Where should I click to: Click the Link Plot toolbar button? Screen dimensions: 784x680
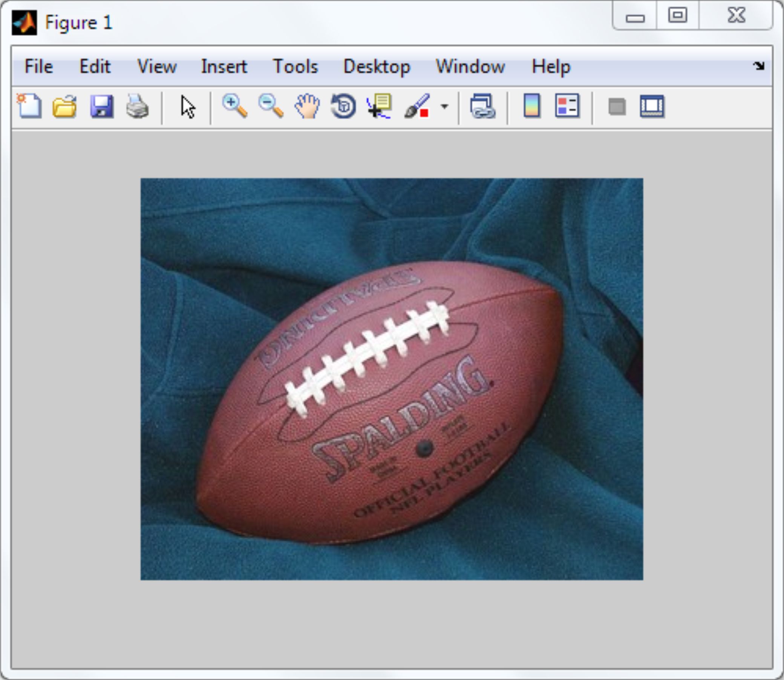482,106
